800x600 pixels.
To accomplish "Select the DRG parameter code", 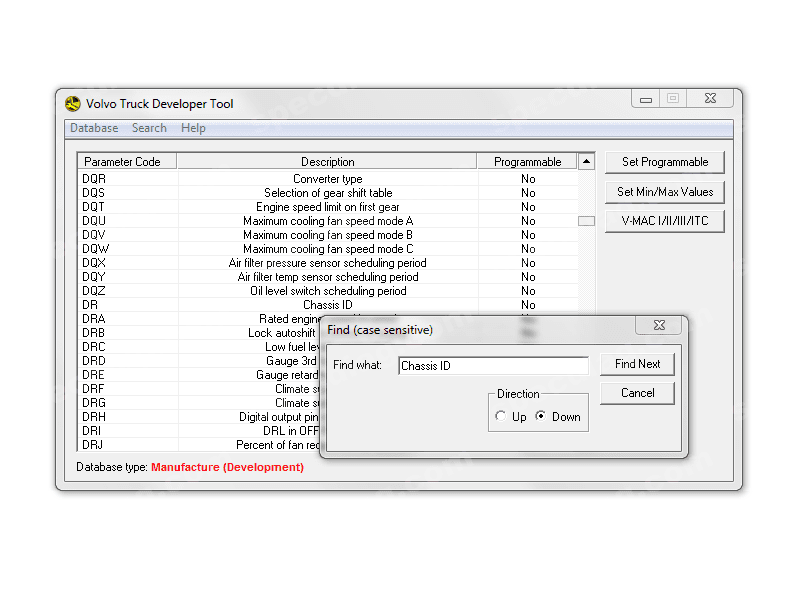I will click(x=94, y=403).
